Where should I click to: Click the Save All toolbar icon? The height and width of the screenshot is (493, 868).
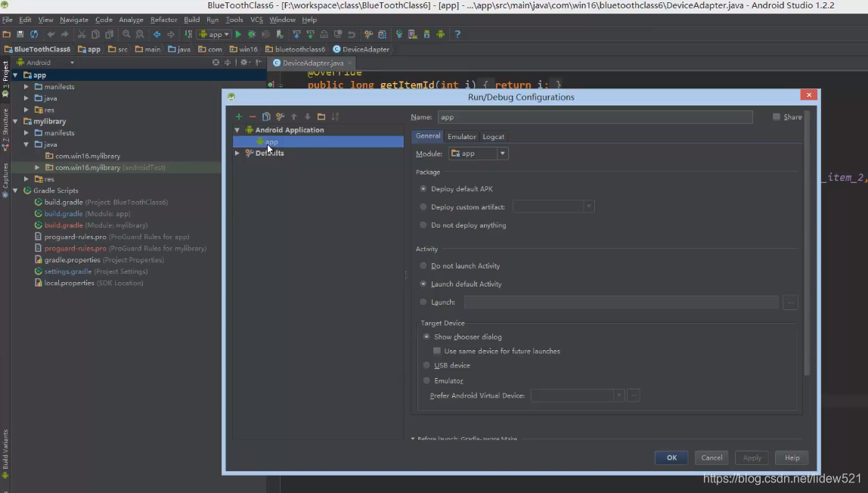coord(20,34)
